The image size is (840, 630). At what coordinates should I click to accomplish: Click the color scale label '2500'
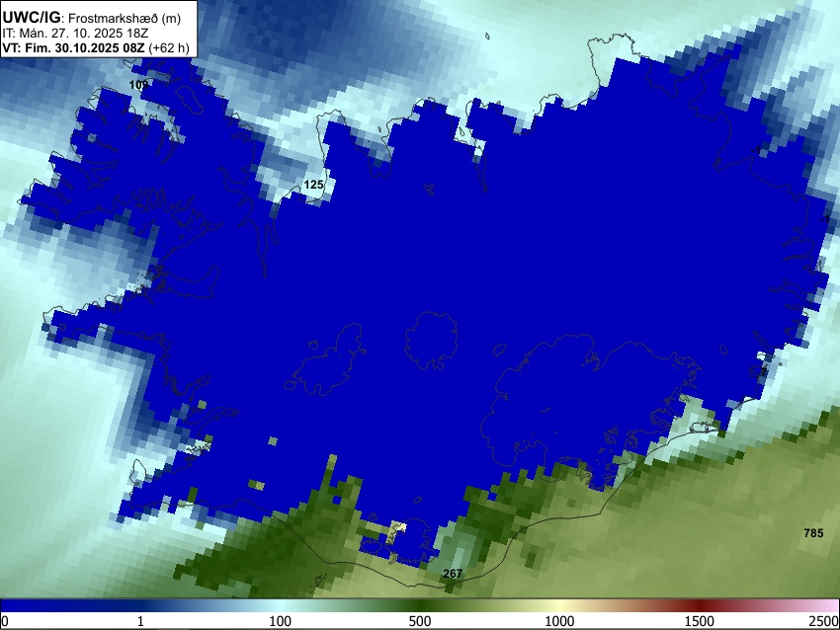click(824, 621)
